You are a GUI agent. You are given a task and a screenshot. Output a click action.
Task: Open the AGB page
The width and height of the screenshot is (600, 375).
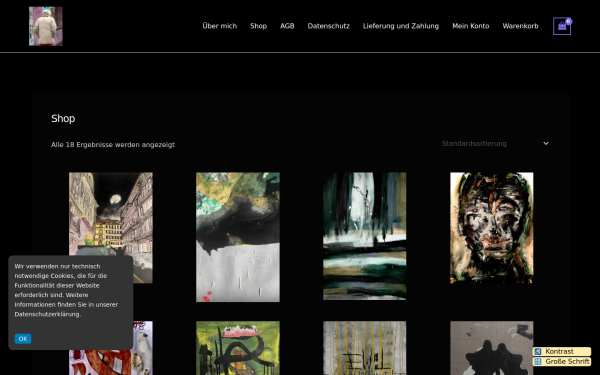287,26
